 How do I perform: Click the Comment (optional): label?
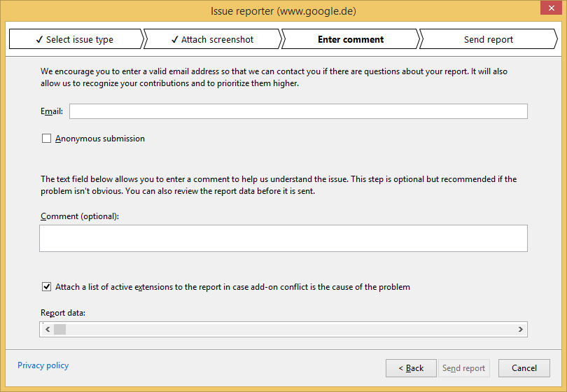tap(80, 216)
